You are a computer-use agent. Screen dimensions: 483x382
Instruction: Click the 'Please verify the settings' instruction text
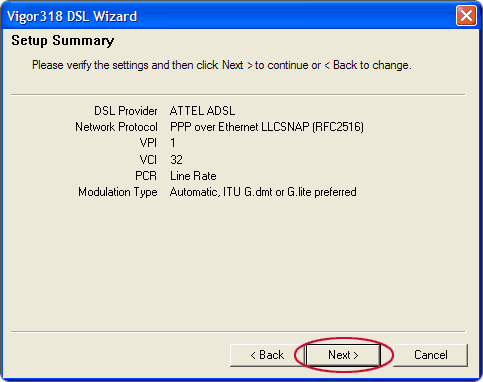(222, 65)
